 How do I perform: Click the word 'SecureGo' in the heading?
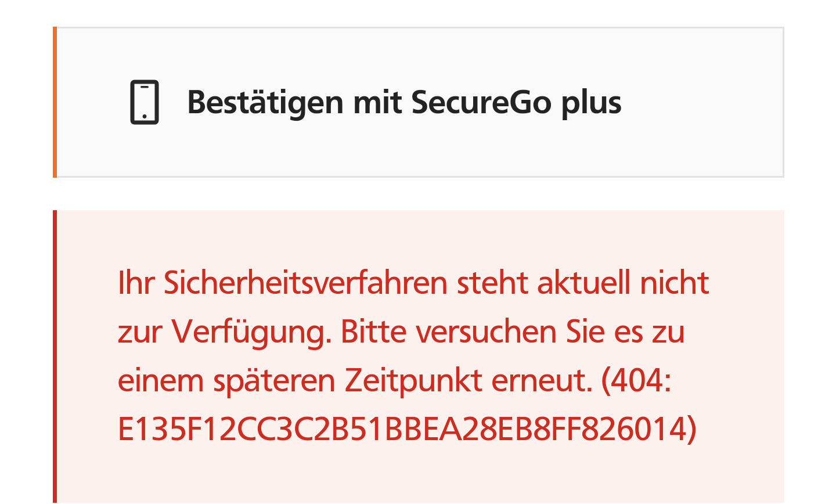[x=481, y=103]
